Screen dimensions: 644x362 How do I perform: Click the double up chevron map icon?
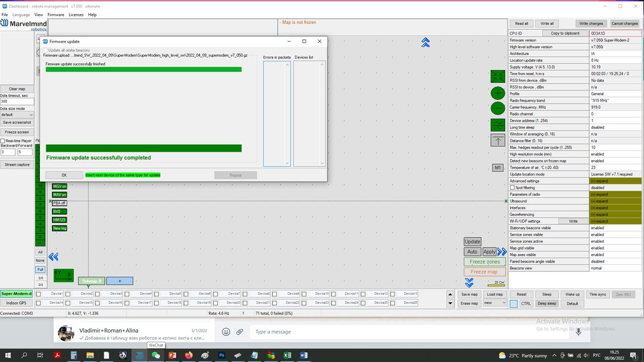pyautogui.click(x=426, y=42)
